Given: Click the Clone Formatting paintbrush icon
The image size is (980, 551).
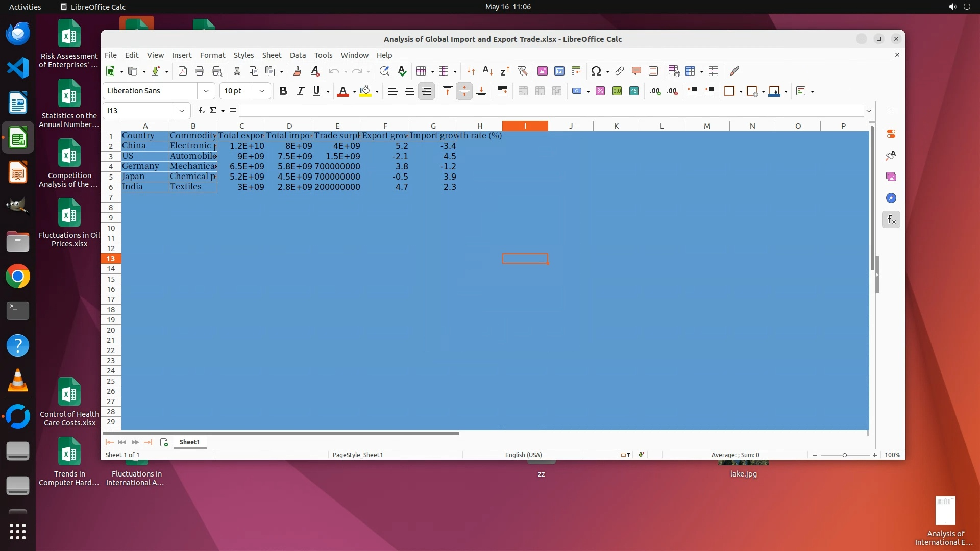Looking at the screenshot, I should (x=297, y=71).
